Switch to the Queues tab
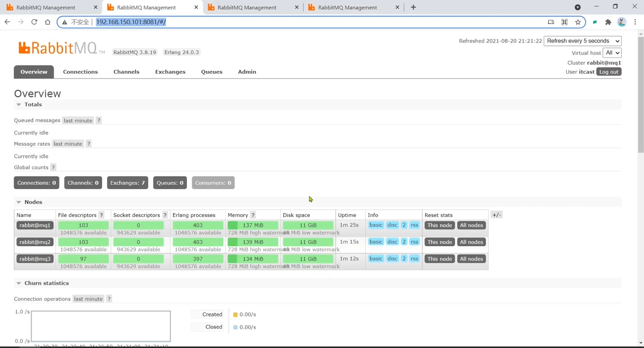The height and width of the screenshot is (348, 644). 212,72
